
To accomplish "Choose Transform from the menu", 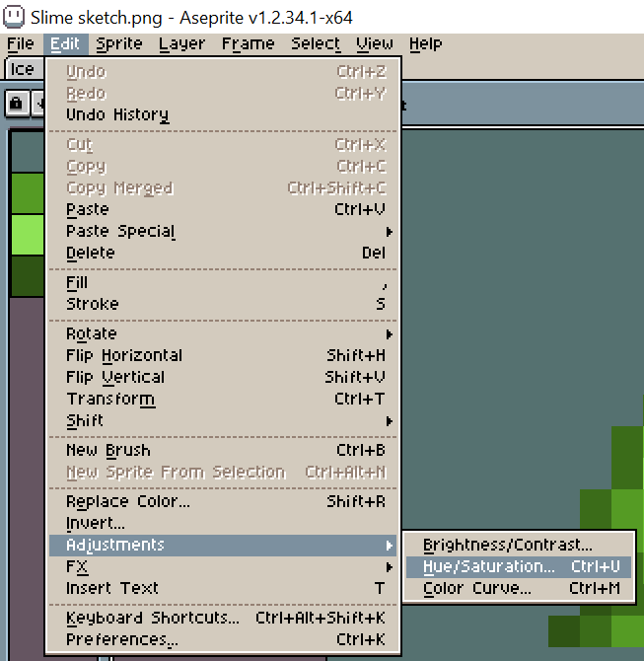I will click(223, 399).
